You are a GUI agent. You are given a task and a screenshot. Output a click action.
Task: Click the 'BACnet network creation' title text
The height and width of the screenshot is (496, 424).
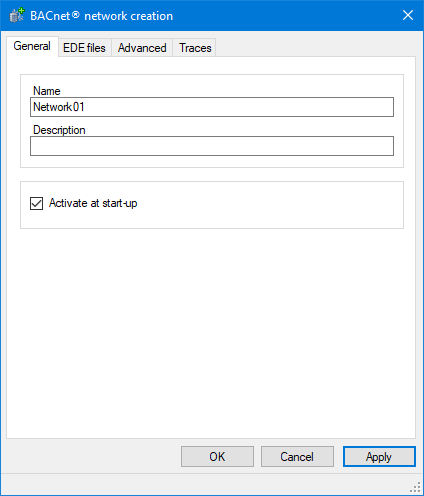click(102, 16)
